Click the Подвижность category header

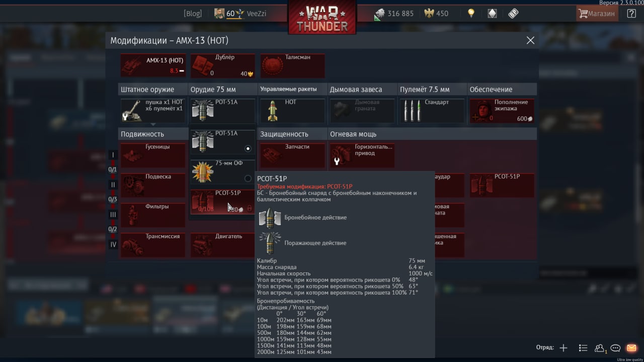(x=153, y=134)
